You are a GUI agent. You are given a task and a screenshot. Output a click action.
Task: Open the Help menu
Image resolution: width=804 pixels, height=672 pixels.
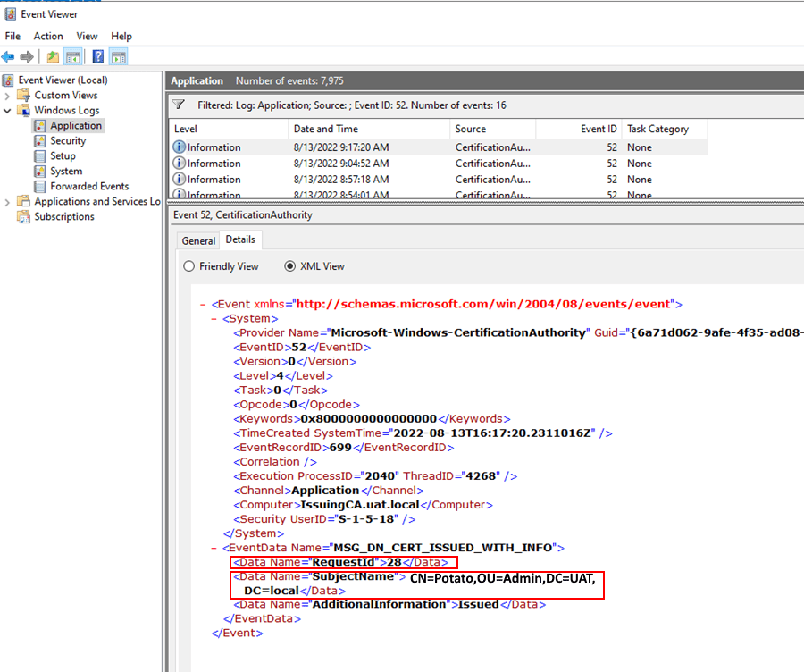(121, 36)
